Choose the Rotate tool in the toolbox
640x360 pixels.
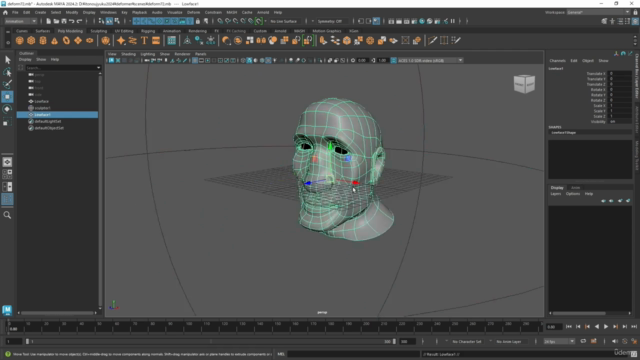[7, 109]
